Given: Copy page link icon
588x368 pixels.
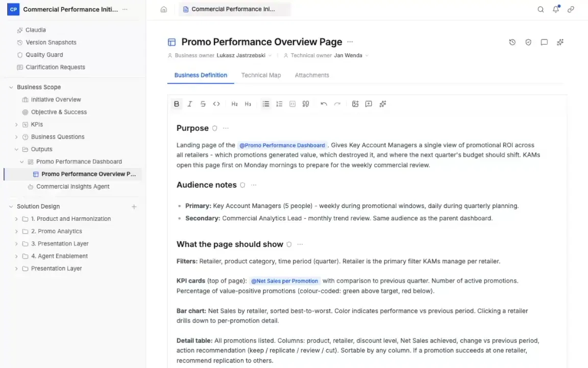Looking at the screenshot, I should click(x=571, y=9).
